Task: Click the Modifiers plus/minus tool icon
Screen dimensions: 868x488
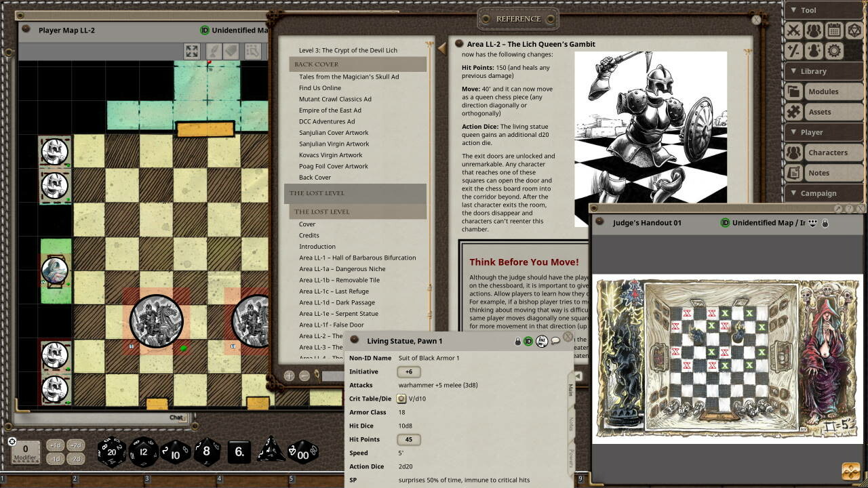Action: [x=794, y=51]
